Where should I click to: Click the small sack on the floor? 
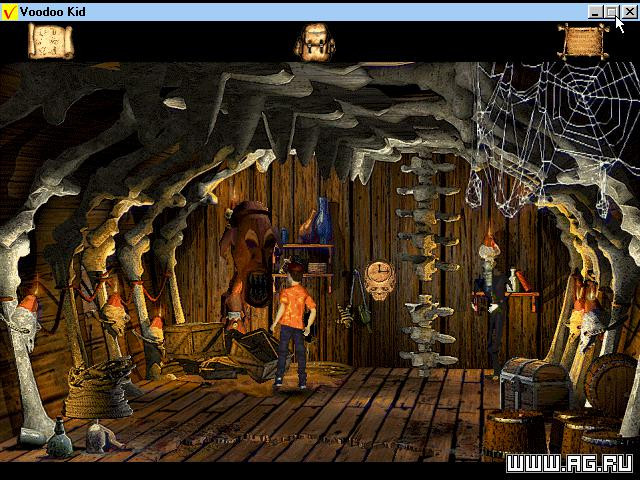(x=98, y=438)
